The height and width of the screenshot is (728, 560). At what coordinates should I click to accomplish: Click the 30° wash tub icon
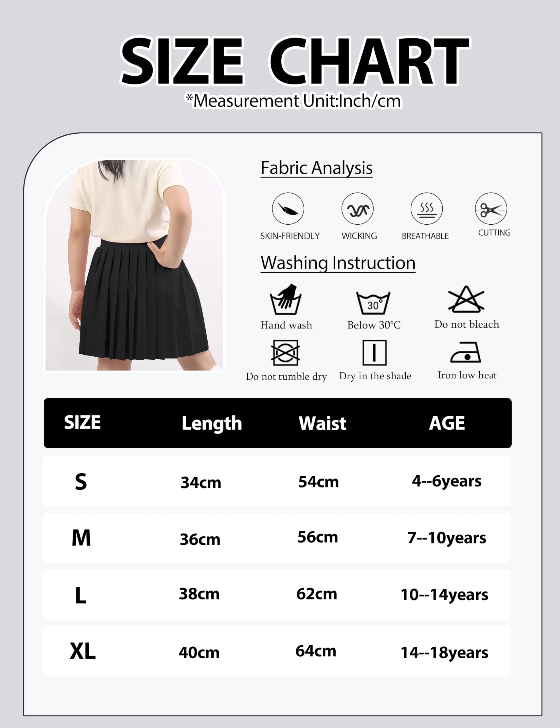[x=373, y=303]
